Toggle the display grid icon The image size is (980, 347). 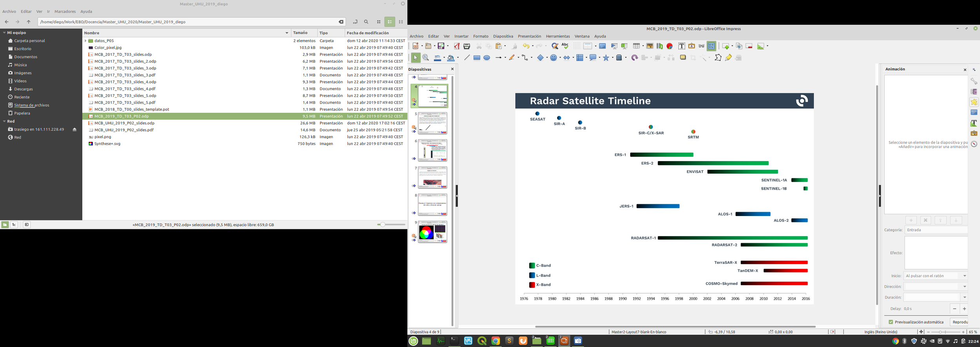tap(577, 46)
